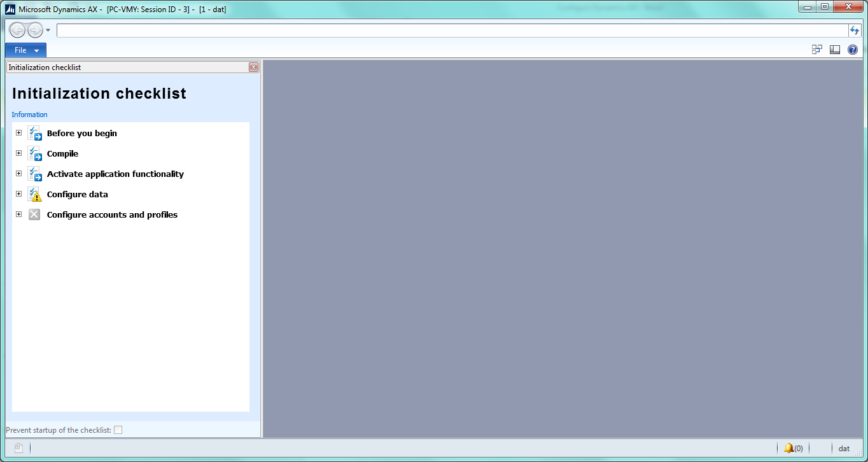The width and height of the screenshot is (868, 462).
Task: Expand Configure accounts and profiles node
Action: tap(19, 214)
